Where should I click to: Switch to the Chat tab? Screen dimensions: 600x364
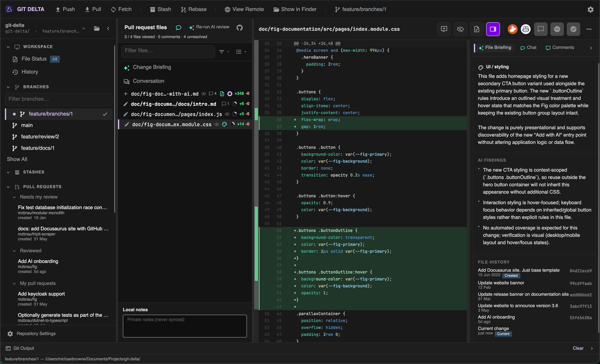528,48
